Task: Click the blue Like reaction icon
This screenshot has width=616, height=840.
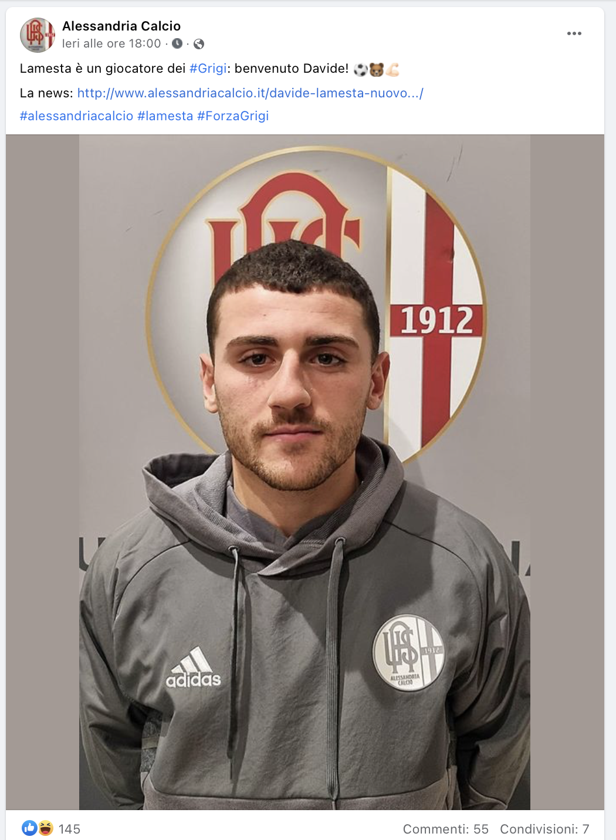Action: (29, 828)
